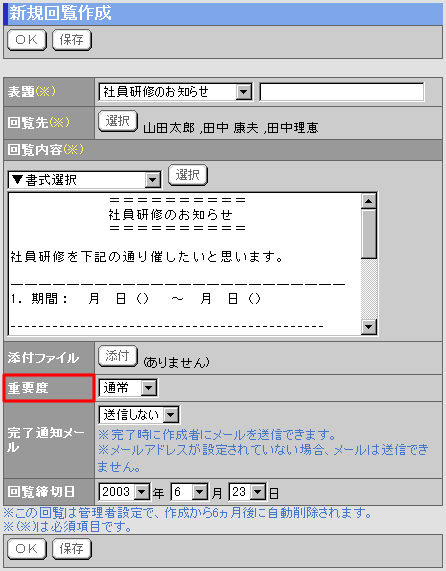Open the day dropdown showing 23

[x=247, y=492]
